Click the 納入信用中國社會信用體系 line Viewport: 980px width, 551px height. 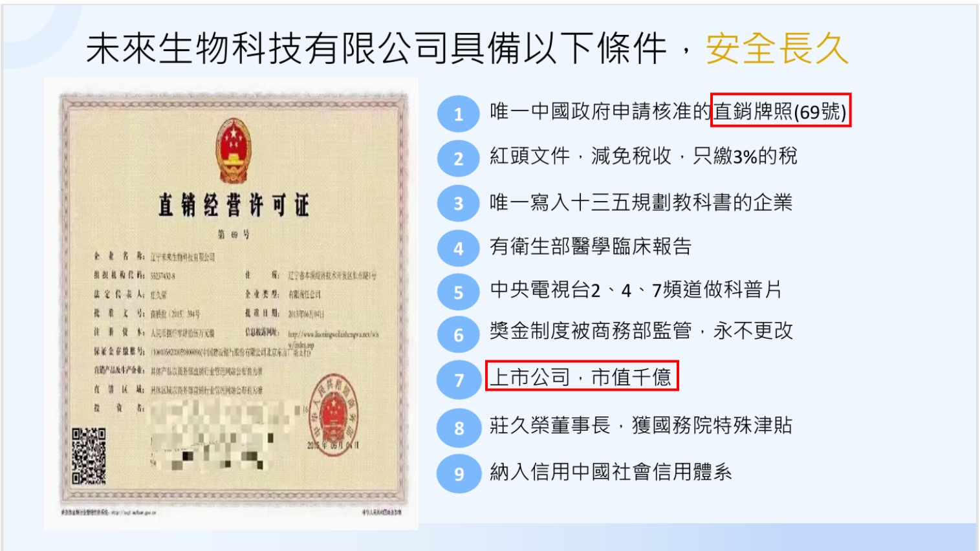tap(611, 471)
